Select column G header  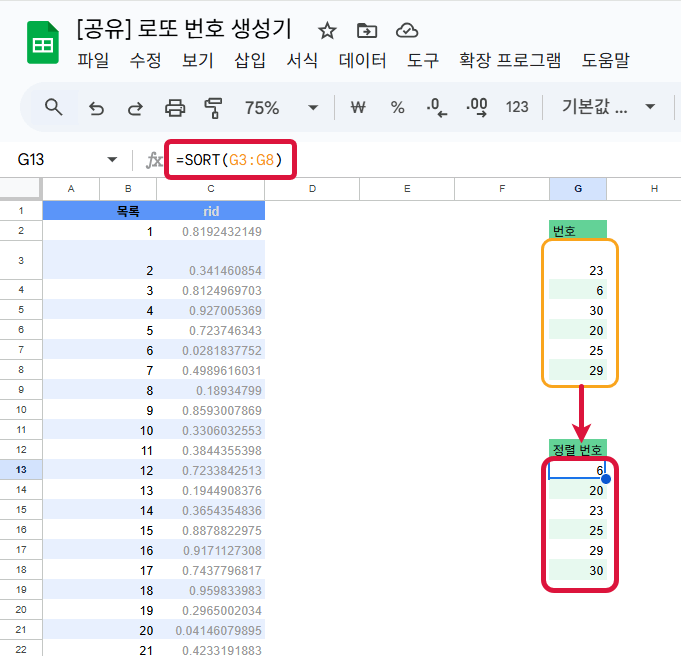pyautogui.click(x=578, y=188)
